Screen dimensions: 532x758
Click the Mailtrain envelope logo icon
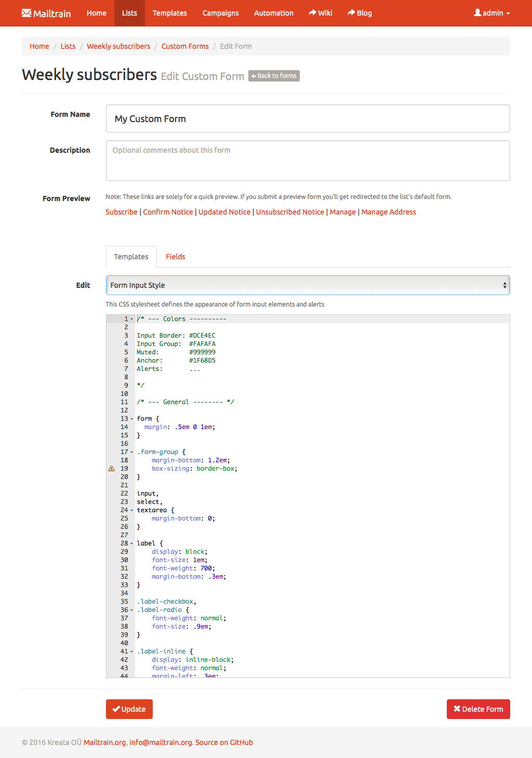(26, 13)
